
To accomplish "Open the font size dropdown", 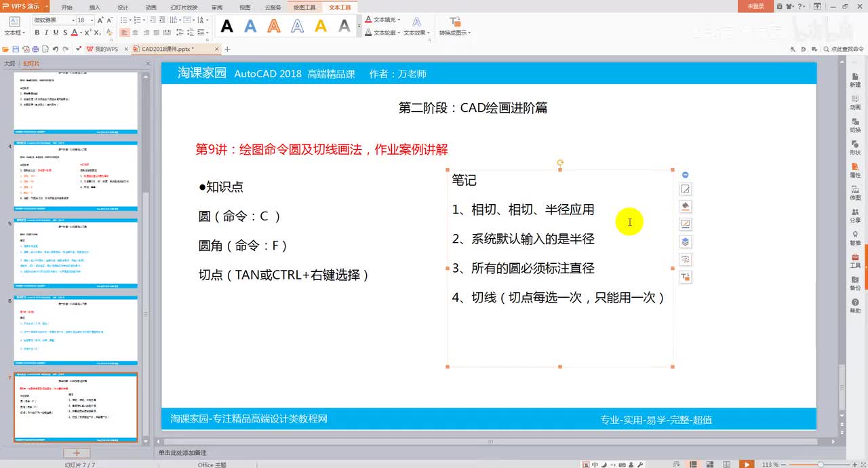I will 91,20.
